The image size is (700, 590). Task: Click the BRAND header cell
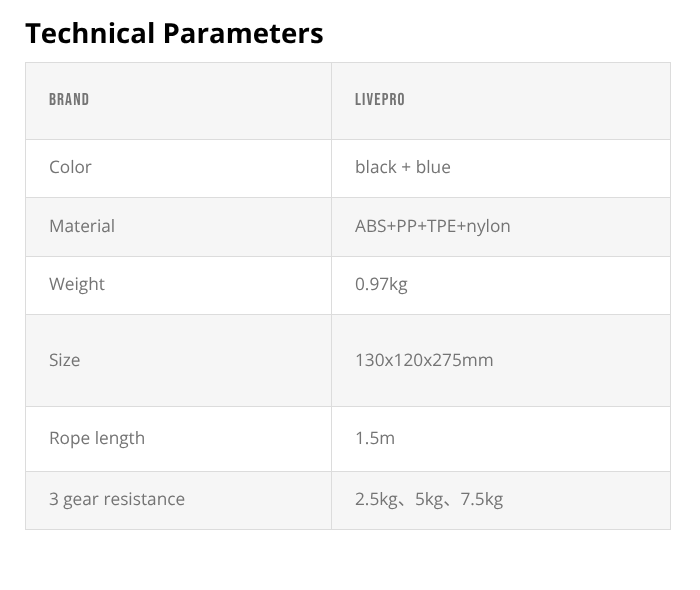(x=69, y=100)
